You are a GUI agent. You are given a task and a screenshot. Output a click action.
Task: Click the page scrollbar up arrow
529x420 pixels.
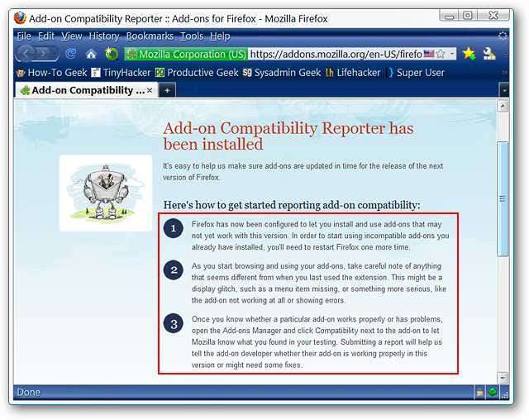tap(503, 107)
